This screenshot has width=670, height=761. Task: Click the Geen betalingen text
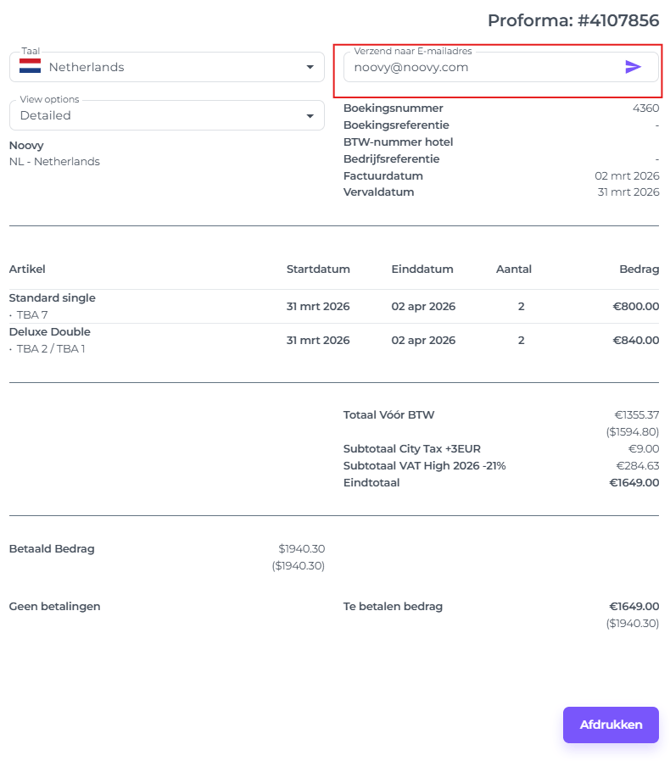tap(55, 606)
